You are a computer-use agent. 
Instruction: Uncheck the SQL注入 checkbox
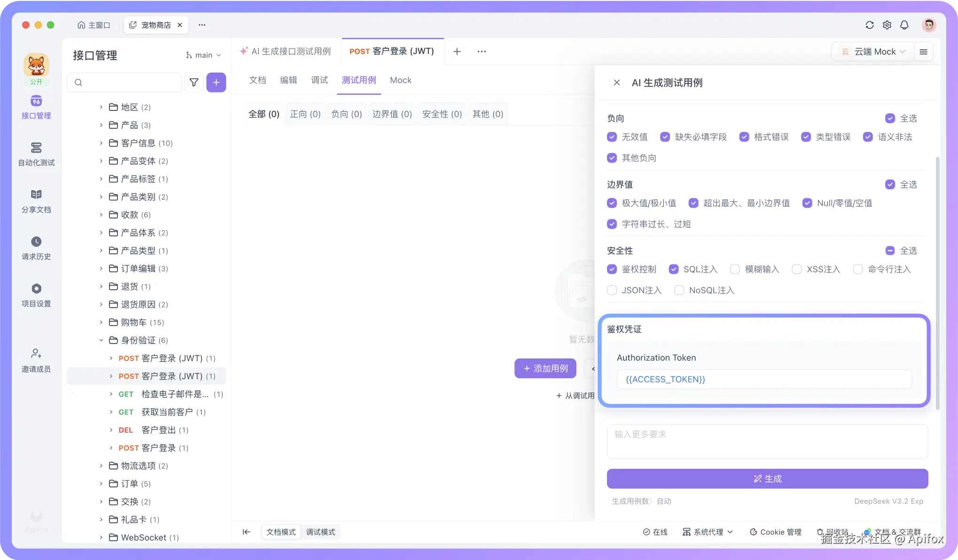[x=673, y=269]
